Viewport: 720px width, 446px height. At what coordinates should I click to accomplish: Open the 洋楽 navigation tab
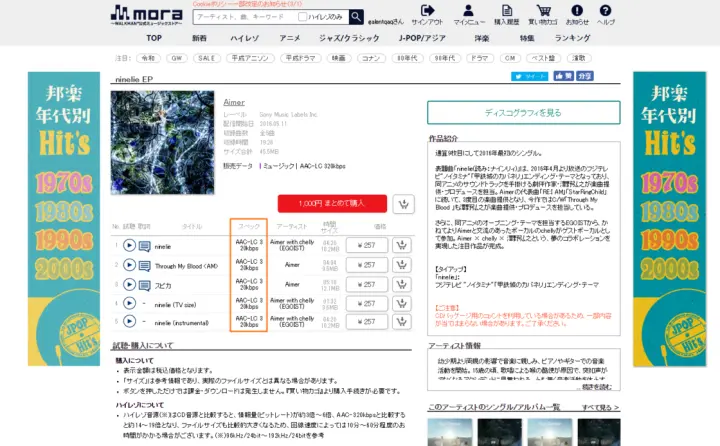(482, 38)
